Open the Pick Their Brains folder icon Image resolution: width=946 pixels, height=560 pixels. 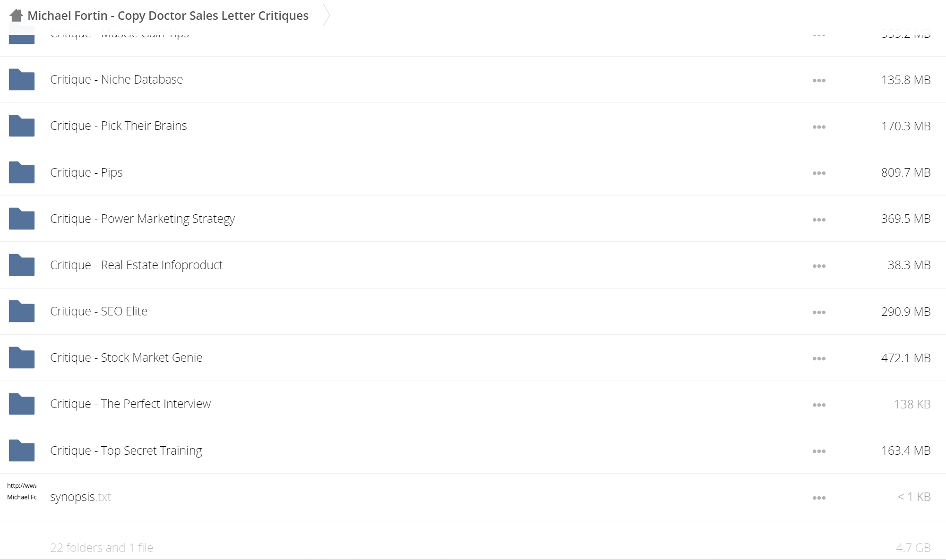point(22,126)
